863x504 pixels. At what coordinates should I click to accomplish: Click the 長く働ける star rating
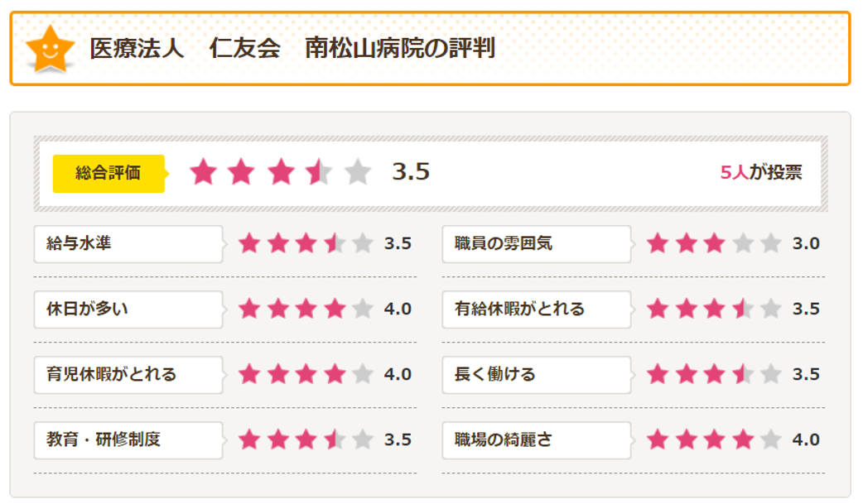[x=714, y=374]
